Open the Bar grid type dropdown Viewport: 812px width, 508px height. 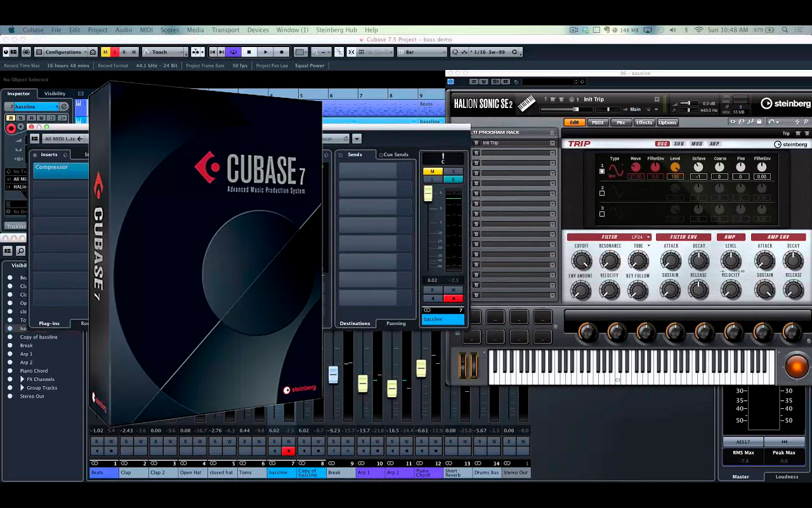421,52
